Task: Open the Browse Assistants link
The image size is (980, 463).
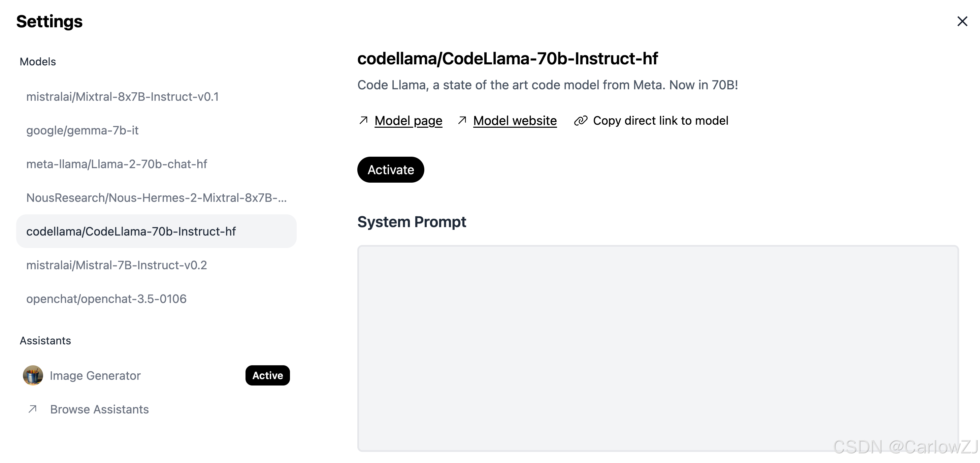Action: click(x=99, y=409)
